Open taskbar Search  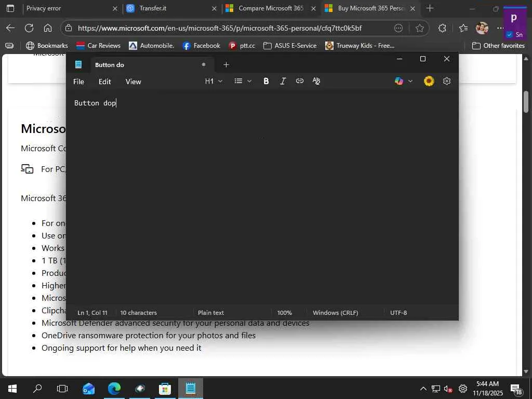click(x=37, y=388)
